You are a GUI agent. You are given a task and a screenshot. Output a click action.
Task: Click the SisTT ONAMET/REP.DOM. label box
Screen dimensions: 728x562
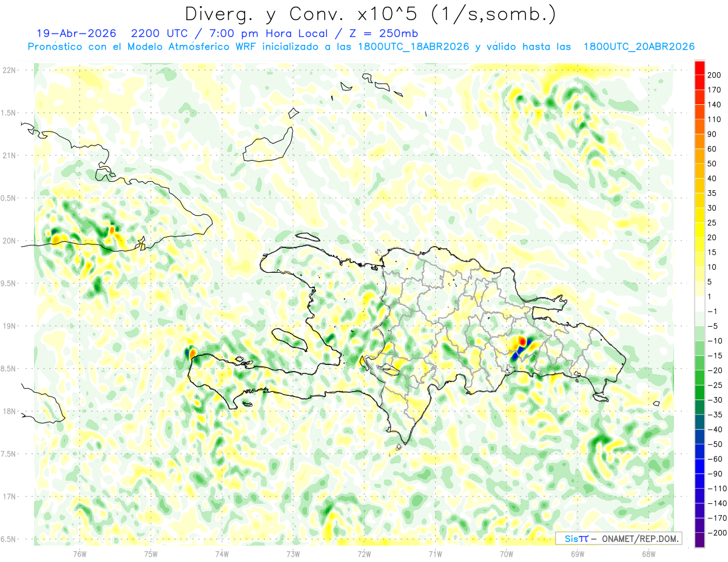click(x=618, y=538)
